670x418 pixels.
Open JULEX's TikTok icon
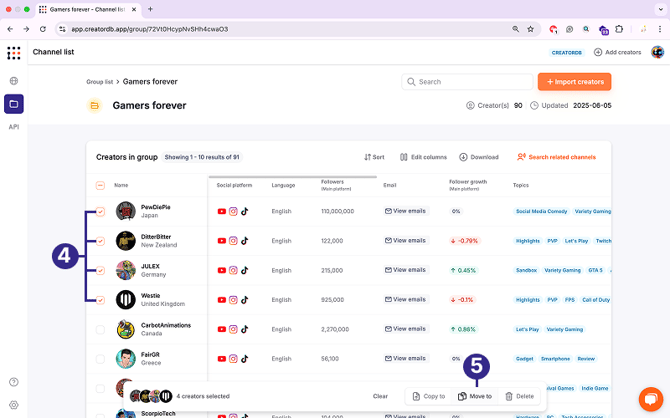[244, 270]
